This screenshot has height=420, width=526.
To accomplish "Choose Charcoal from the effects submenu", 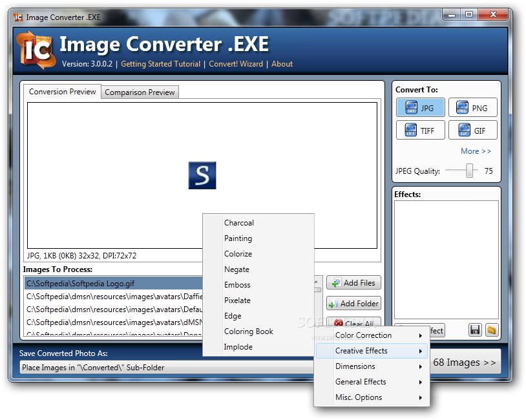I will (x=258, y=223).
